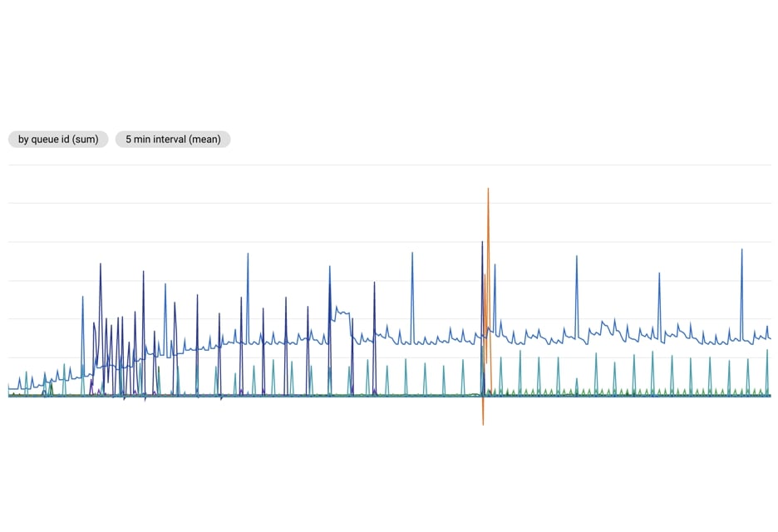Screen dimensions: 778x532
Task: Click the right end of the blue line
Action: pyautogui.click(x=771, y=337)
